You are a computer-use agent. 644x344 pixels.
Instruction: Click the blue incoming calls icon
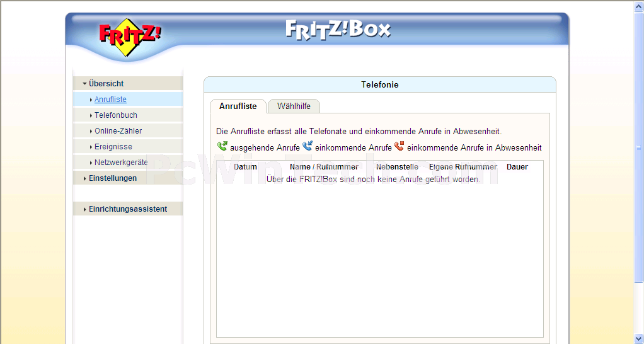pyautogui.click(x=308, y=146)
